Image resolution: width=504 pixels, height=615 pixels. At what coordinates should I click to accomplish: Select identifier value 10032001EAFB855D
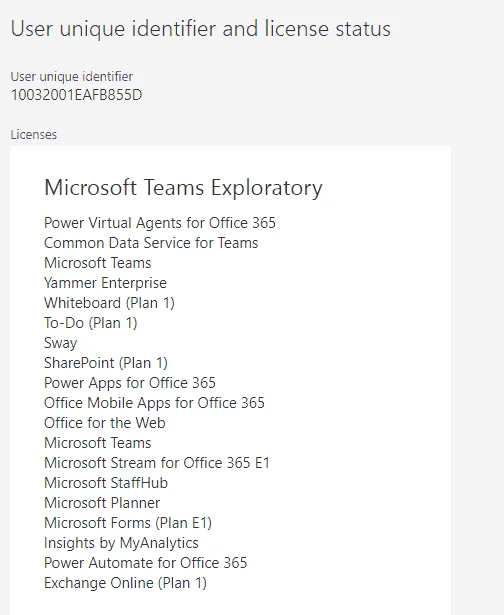pos(76,95)
